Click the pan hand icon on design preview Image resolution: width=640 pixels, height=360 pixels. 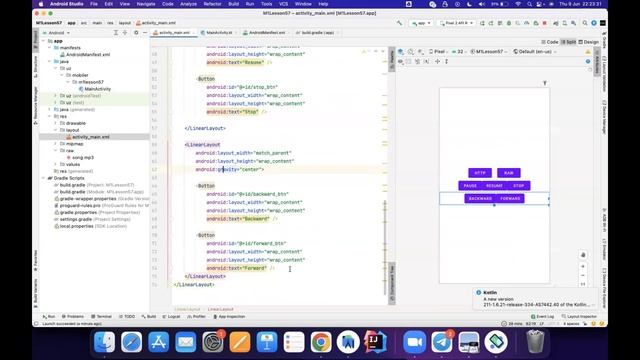(x=583, y=255)
